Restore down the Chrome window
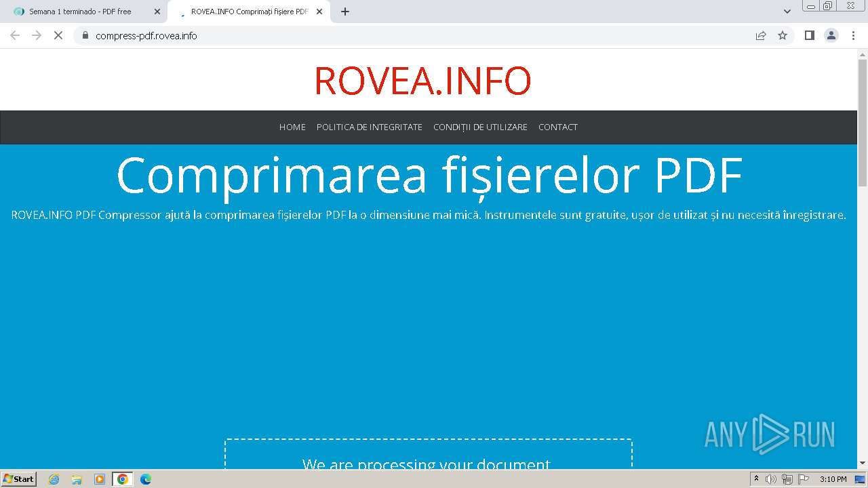 828,5
